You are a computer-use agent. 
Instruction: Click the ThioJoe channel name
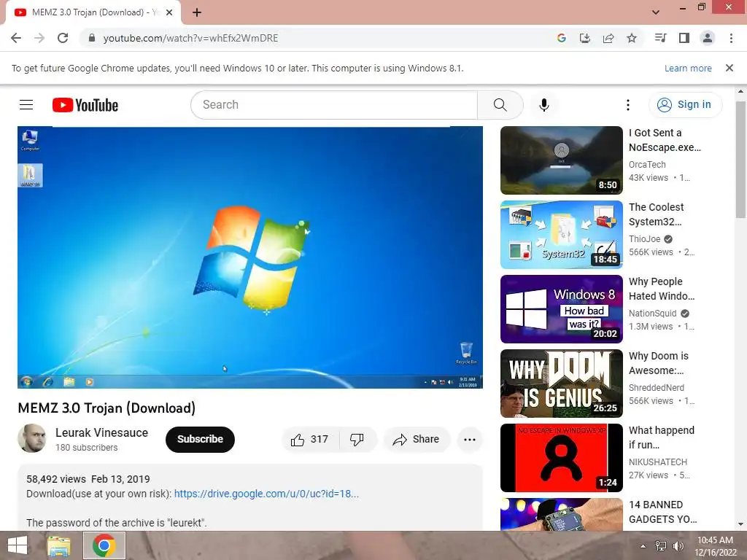[x=644, y=239]
